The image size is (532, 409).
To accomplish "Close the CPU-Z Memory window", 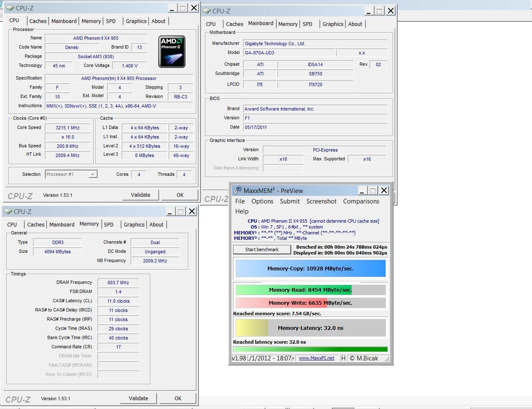I will pyautogui.click(x=192, y=211).
